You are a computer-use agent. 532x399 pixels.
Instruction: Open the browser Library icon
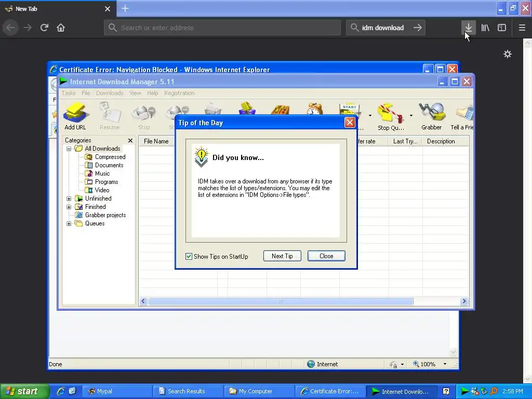pos(485,28)
